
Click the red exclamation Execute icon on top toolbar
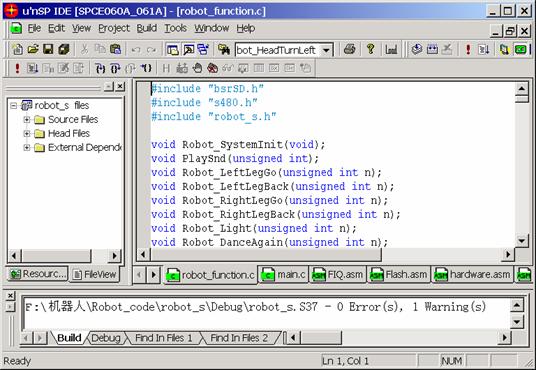pos(468,50)
